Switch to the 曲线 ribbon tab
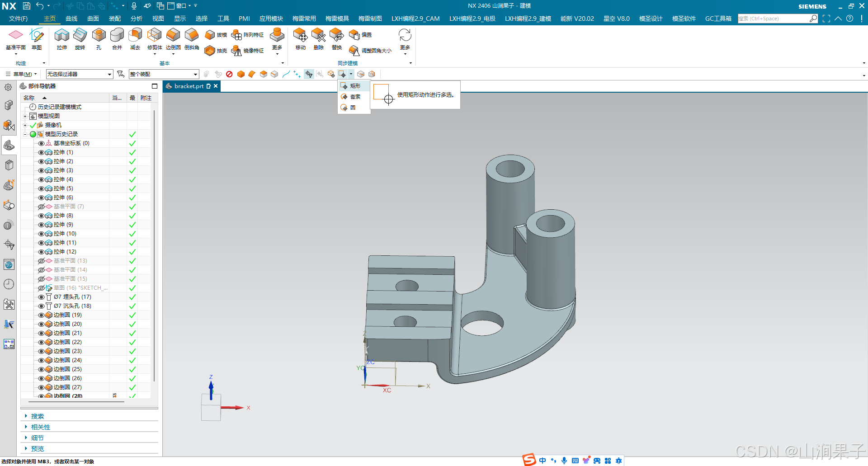 pyautogui.click(x=71, y=19)
